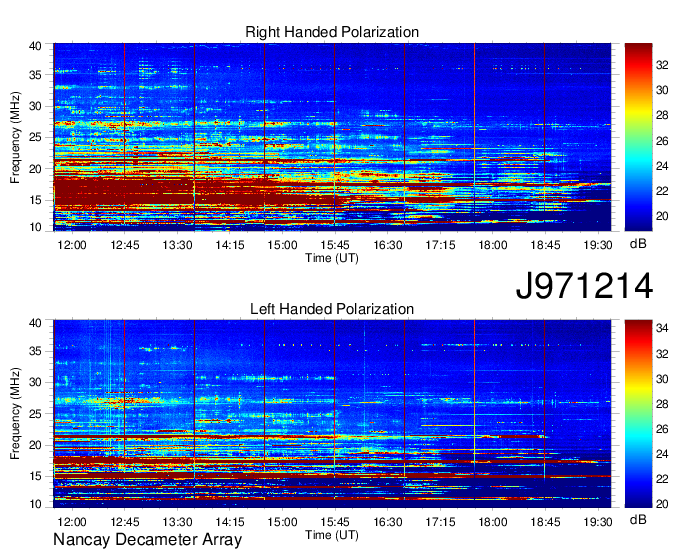Click the 35 MHz tick on bottom plot
The width and height of the screenshot is (680, 552).
coord(35,351)
